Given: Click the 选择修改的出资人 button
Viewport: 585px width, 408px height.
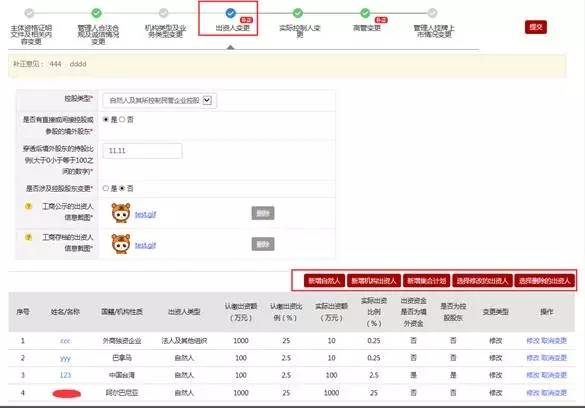Looking at the screenshot, I should (482, 280).
